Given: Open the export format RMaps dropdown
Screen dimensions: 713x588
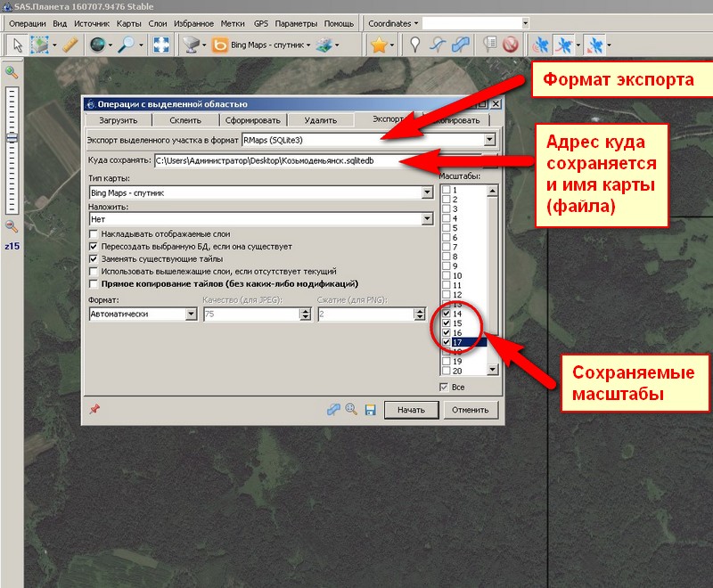Looking at the screenshot, I should 489,140.
